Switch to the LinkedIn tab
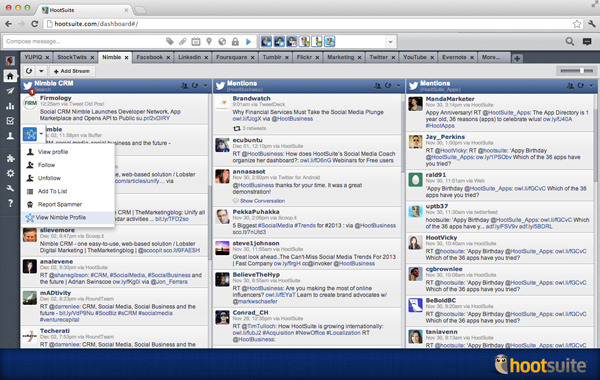 tap(189, 57)
